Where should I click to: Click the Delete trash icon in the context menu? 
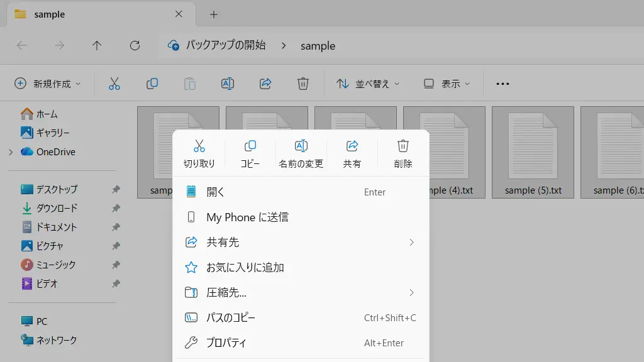coord(403,146)
